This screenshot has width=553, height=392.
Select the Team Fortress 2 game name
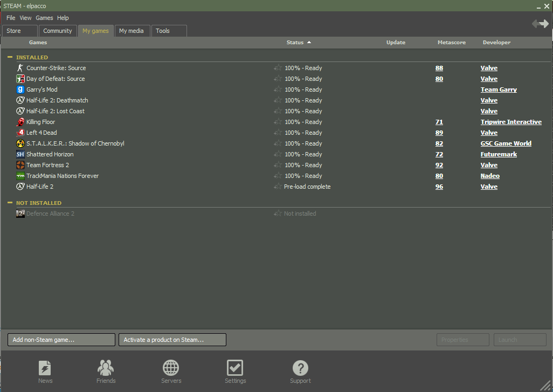47,165
